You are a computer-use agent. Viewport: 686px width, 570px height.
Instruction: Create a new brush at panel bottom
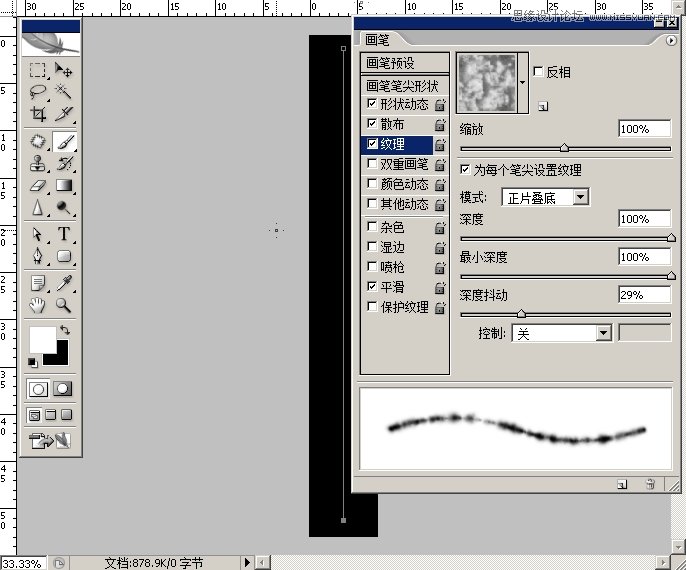tap(622, 484)
